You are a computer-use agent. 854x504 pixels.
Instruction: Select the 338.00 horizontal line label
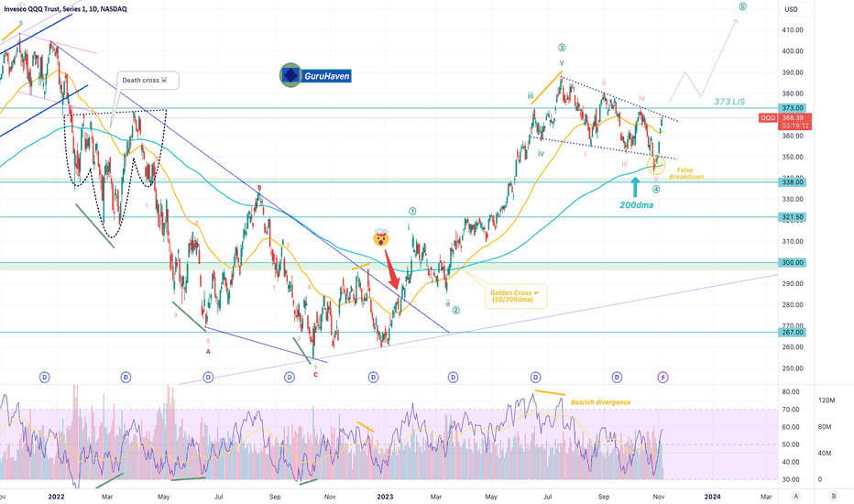[x=793, y=182]
